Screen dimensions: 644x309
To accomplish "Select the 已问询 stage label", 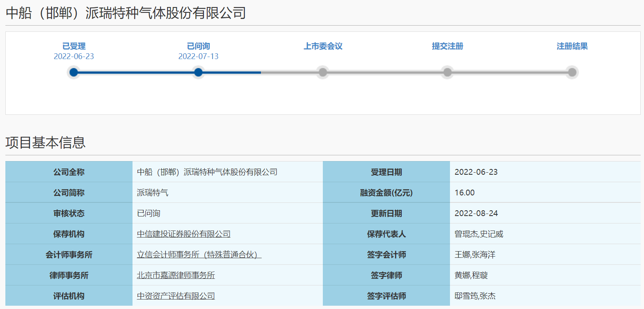I will coord(199,46).
